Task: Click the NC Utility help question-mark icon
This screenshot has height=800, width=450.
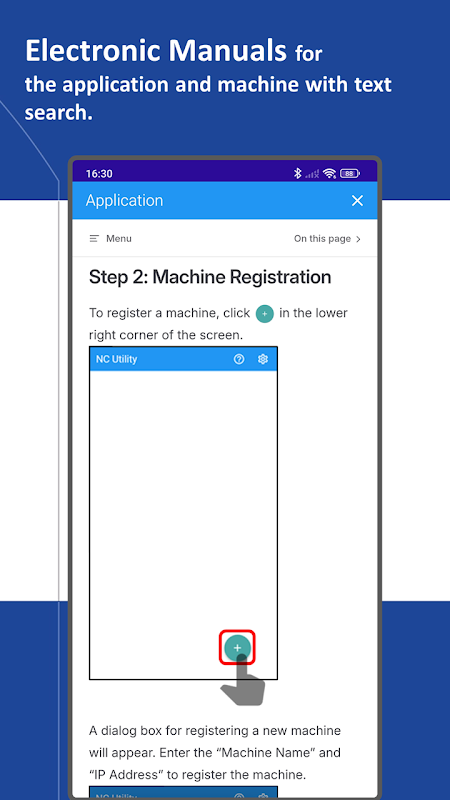Action: click(239, 359)
